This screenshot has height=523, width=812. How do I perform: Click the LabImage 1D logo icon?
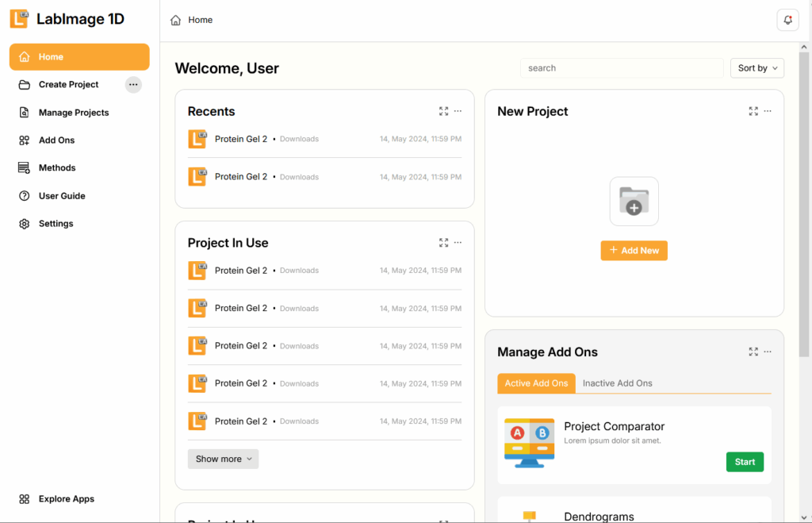[x=20, y=19]
